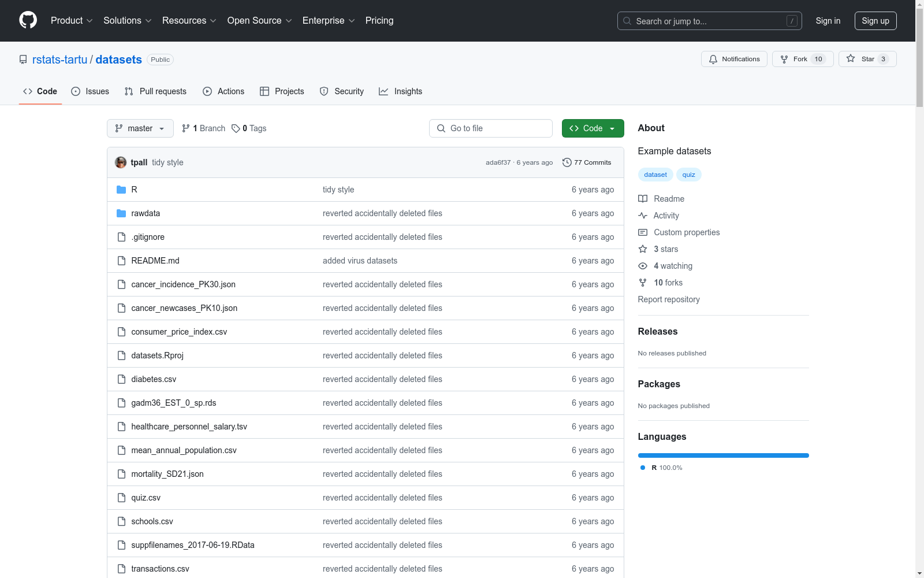Viewport: 924px width, 578px height.
Task: Click the pulse icon beside Activity
Action: [x=643, y=216]
